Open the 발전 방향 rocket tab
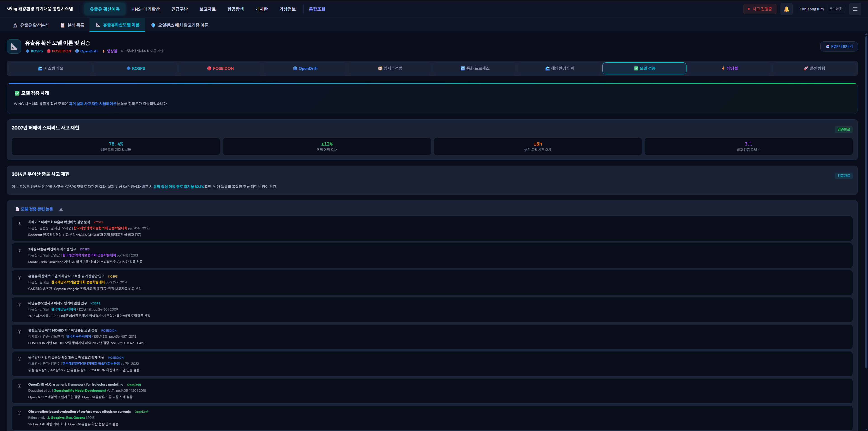This screenshot has height=431, width=868. click(814, 68)
